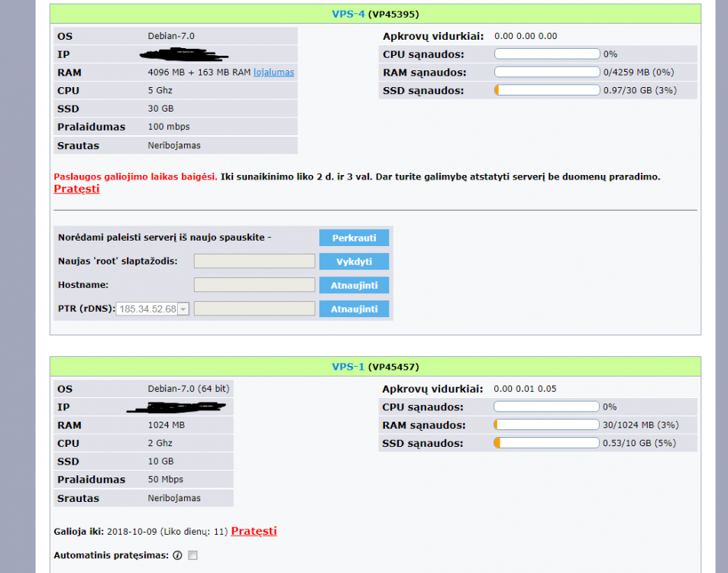Select the text '0.53/10 GB (5%)'

coord(639,443)
